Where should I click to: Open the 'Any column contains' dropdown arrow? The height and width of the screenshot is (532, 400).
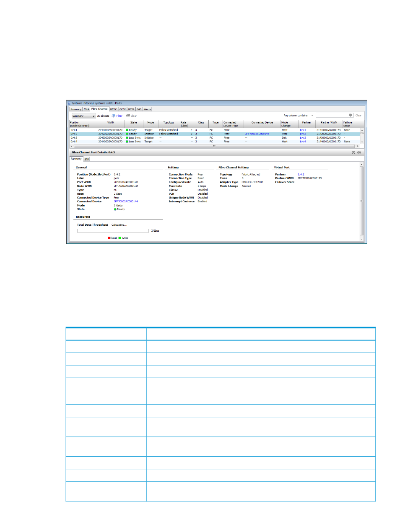[x=312, y=115]
